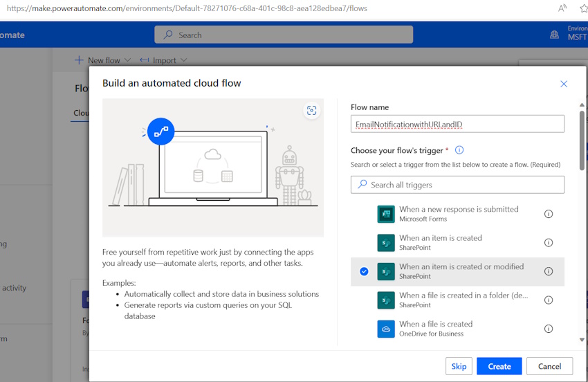
Task: Click the Skip button
Action: pos(459,366)
